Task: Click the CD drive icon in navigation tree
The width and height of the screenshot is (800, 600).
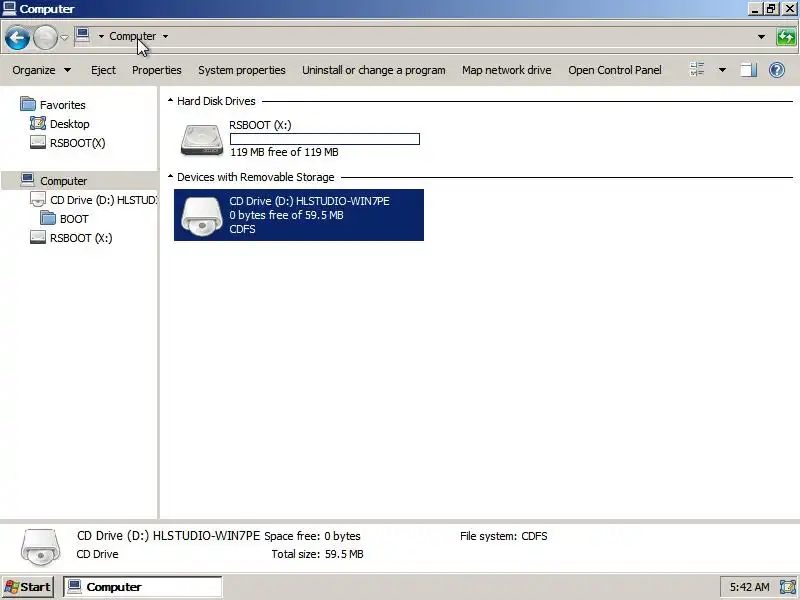Action: click(x=38, y=199)
